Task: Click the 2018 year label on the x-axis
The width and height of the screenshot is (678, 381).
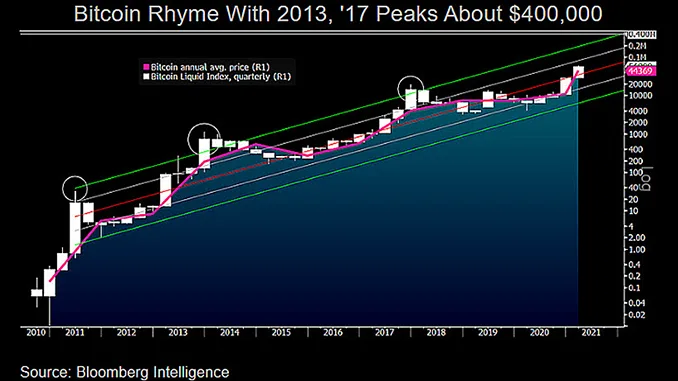Action: pos(436,333)
